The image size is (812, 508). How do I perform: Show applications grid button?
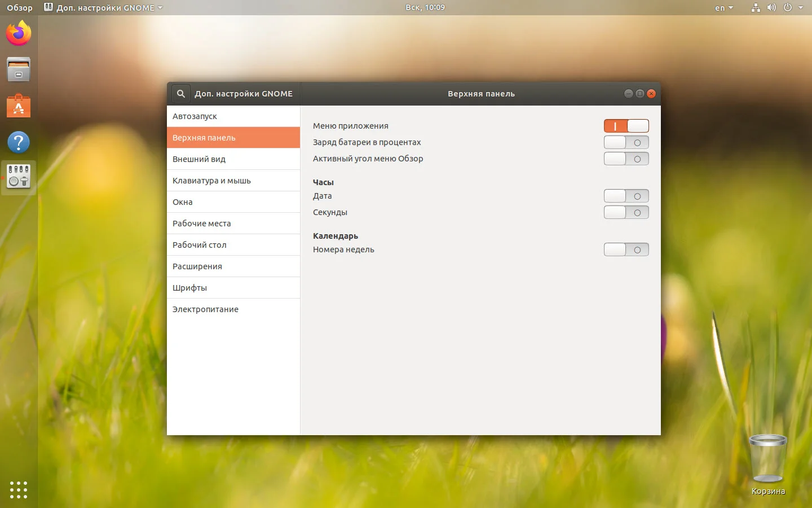point(19,489)
